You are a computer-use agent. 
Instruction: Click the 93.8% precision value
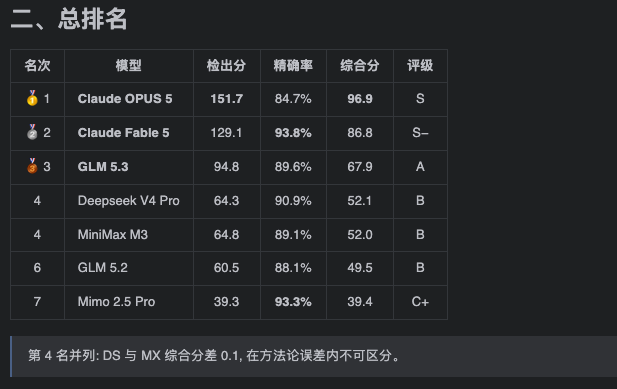coord(293,133)
